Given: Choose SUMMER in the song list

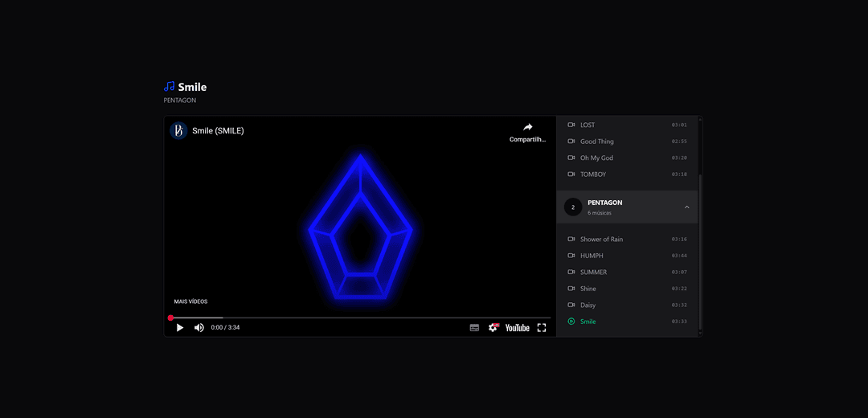Looking at the screenshot, I should click(x=593, y=273).
